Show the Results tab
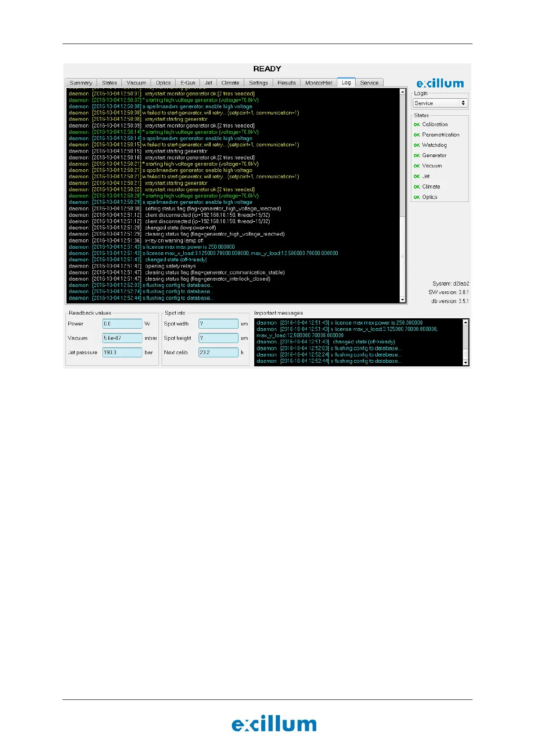Screen dimensions: 535x756 (x=287, y=83)
